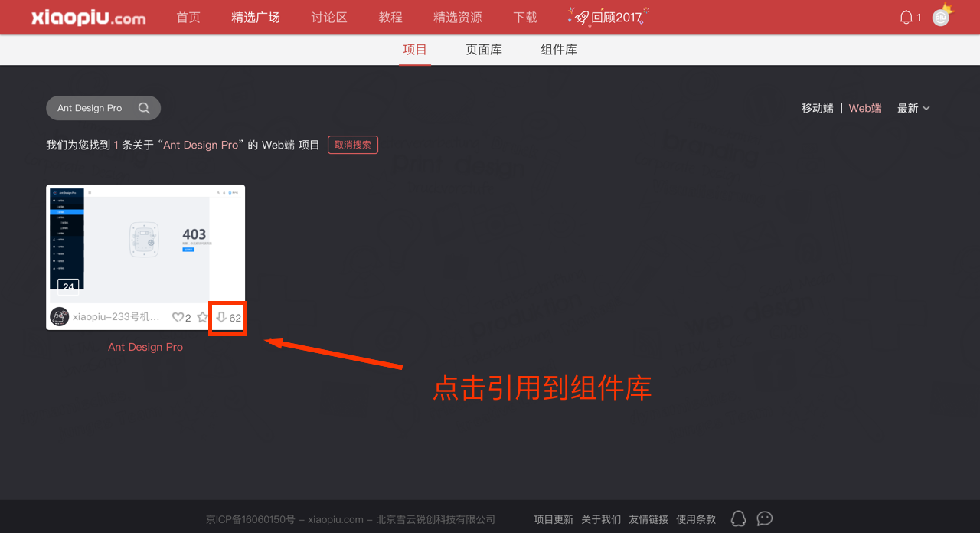Open 项目更新 footer link

click(554, 519)
